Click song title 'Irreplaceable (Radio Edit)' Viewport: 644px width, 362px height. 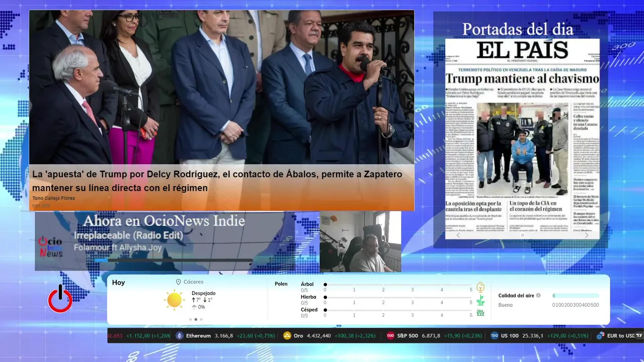128,235
